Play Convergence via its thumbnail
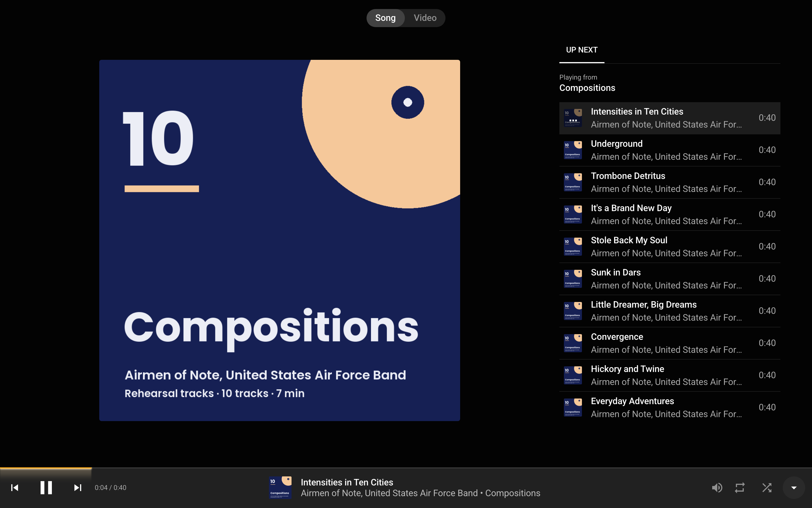The image size is (812, 508). 573,343
